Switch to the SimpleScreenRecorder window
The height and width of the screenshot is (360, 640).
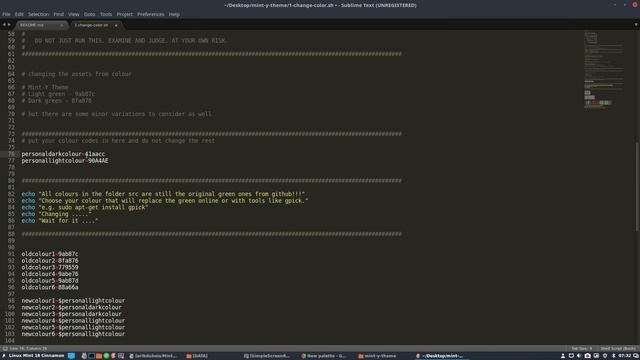tap(267, 356)
